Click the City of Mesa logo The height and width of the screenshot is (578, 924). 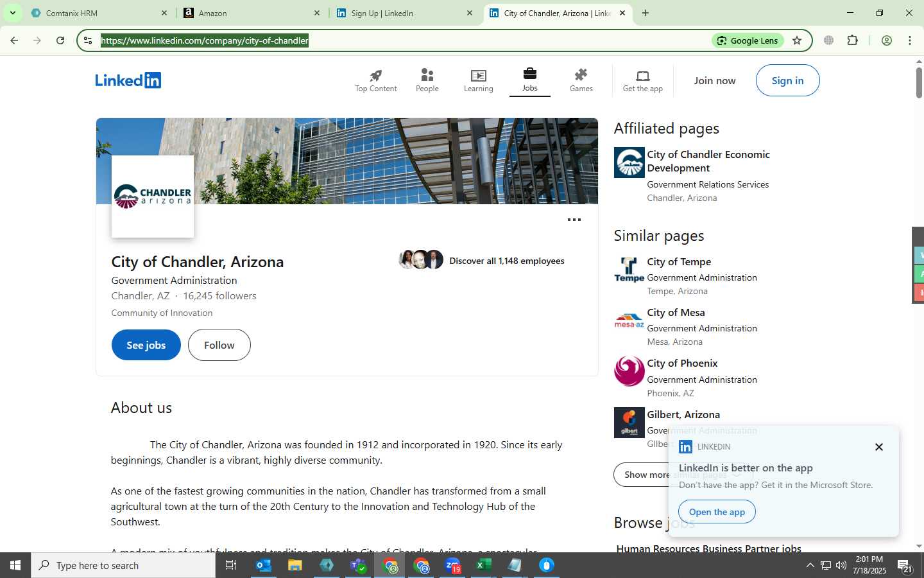point(629,320)
